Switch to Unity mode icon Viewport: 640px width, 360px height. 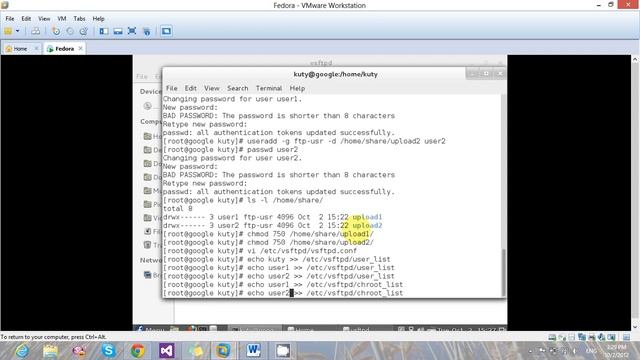click(x=147, y=31)
